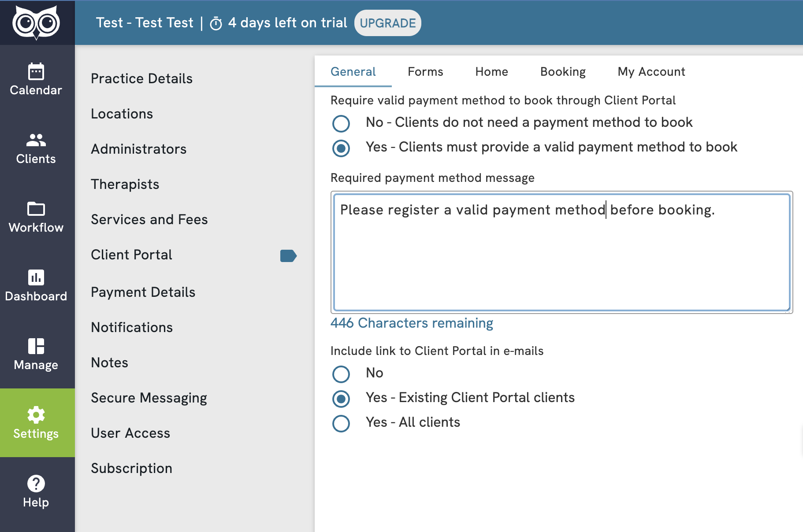Open Locations settings
Image resolution: width=803 pixels, height=532 pixels.
122,114
